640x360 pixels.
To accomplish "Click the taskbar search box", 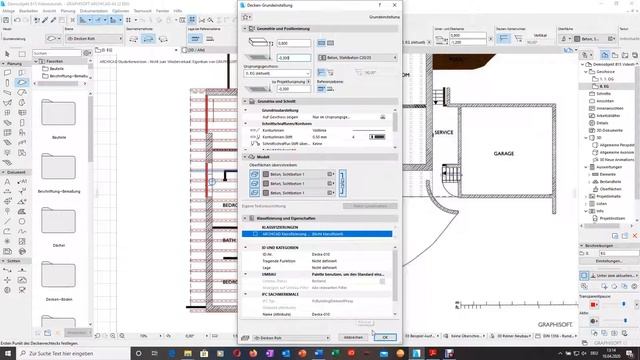I will coord(73,353).
